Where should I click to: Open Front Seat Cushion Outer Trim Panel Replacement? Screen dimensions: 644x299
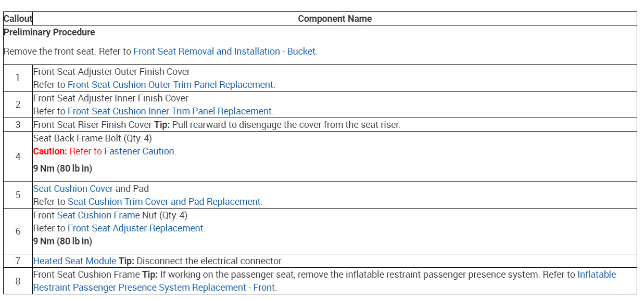[170, 85]
